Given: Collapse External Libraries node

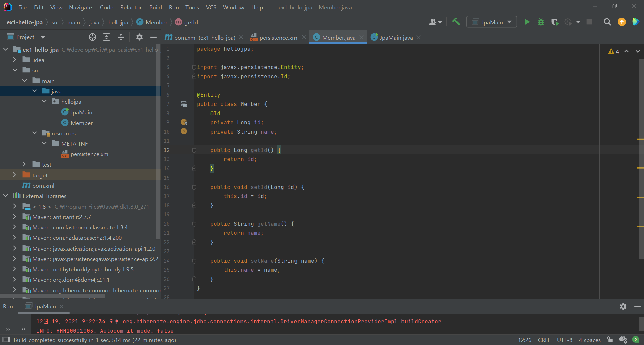Looking at the screenshot, I should (x=5, y=196).
